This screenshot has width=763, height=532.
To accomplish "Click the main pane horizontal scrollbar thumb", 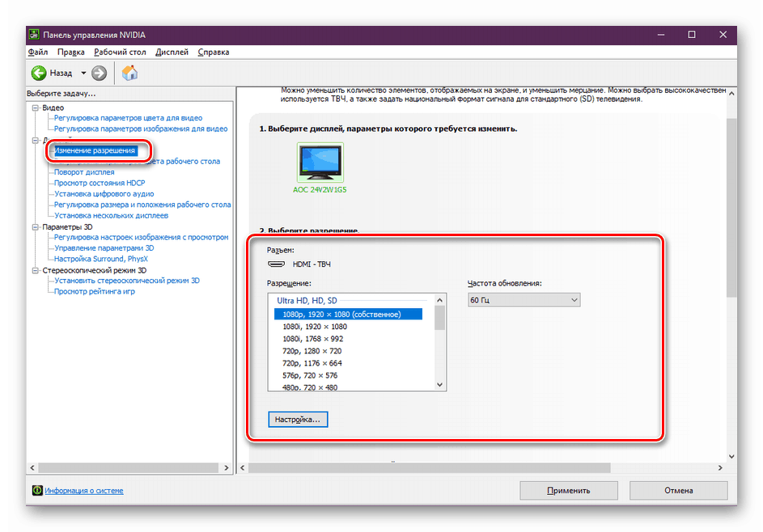I will (x=430, y=468).
